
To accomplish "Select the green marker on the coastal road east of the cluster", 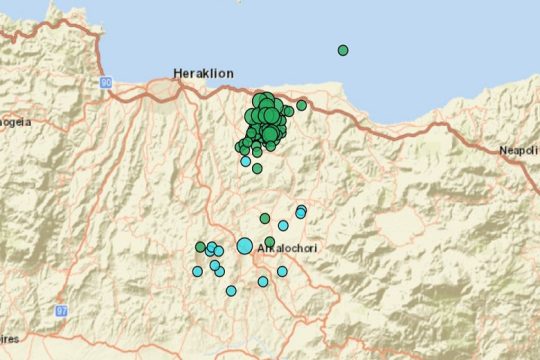I will (301, 105).
